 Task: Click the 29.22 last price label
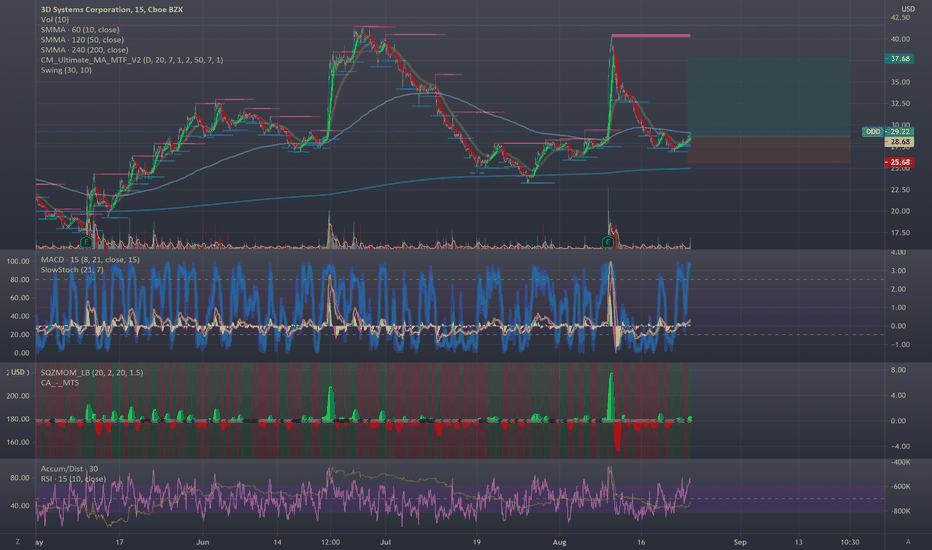899,131
